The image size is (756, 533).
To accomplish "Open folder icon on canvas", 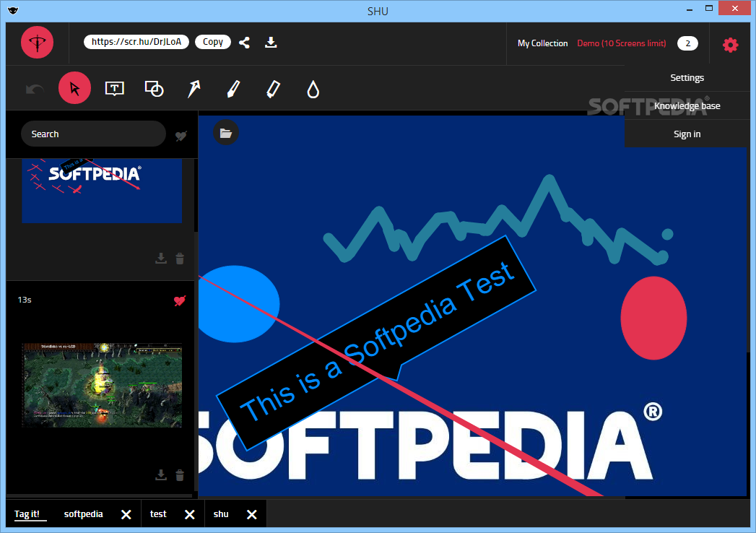I will pos(225,133).
